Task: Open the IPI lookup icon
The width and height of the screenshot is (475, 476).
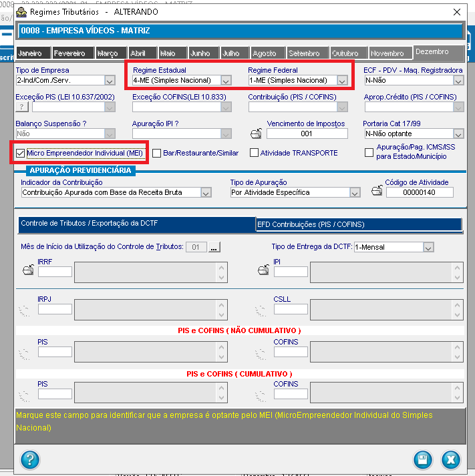Action: pyautogui.click(x=263, y=270)
